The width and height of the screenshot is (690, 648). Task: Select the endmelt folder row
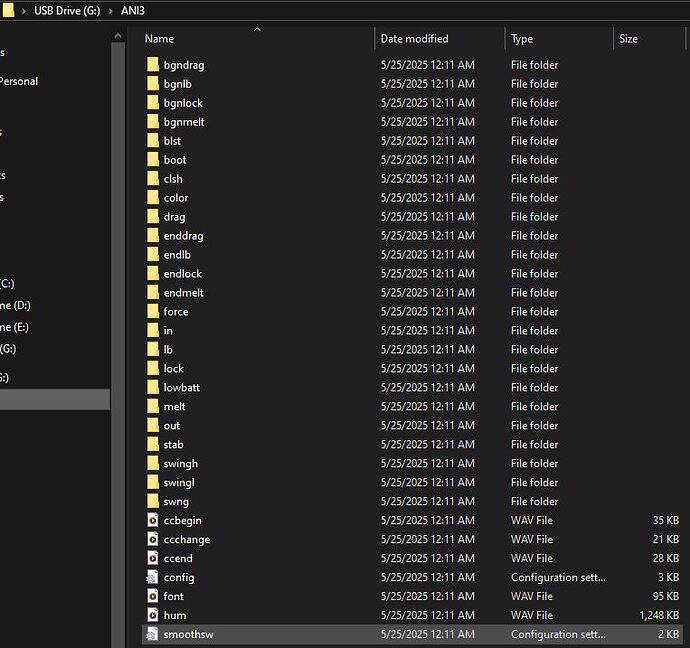(x=183, y=293)
